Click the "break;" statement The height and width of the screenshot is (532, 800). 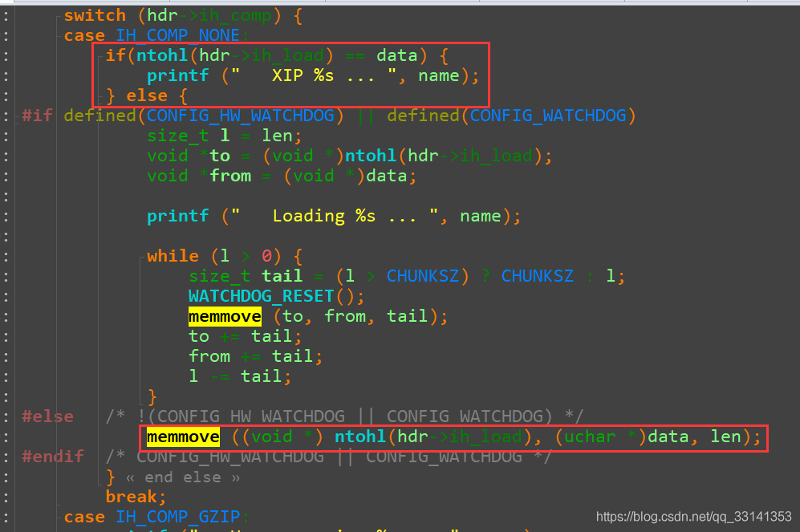pos(136,497)
